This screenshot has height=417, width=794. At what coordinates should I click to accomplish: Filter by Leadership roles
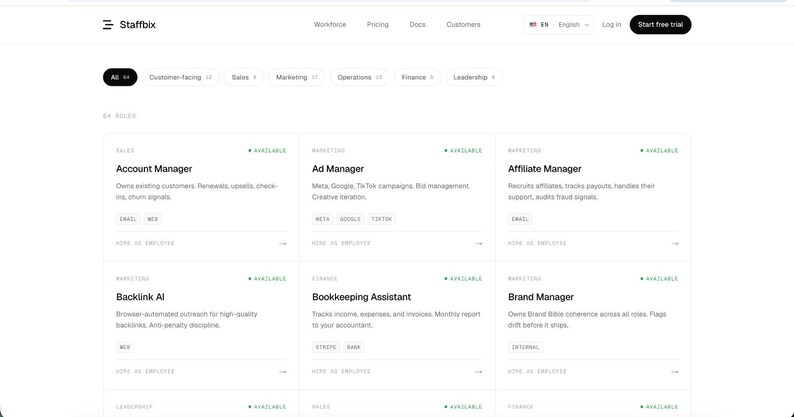tap(474, 77)
